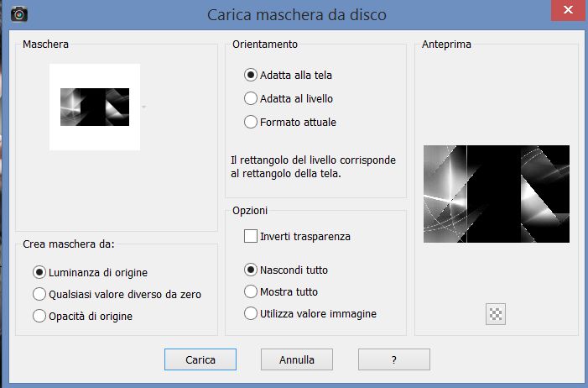Image resolution: width=588 pixels, height=388 pixels.
Task: Click the Annulla button
Action: click(x=297, y=359)
